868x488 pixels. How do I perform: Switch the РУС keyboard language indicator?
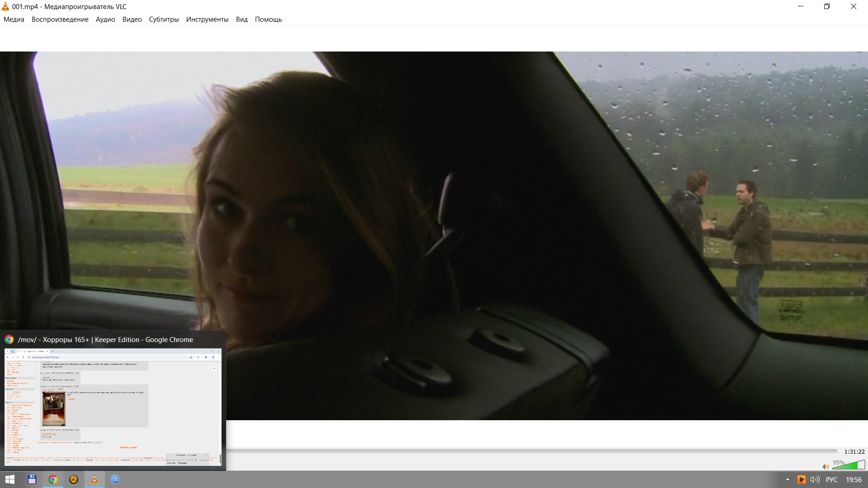[831, 479]
